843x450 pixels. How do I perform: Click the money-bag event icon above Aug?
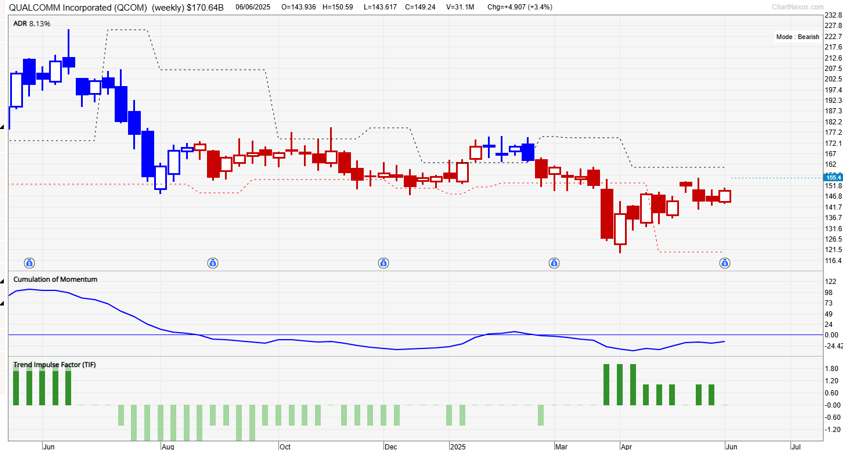point(213,263)
